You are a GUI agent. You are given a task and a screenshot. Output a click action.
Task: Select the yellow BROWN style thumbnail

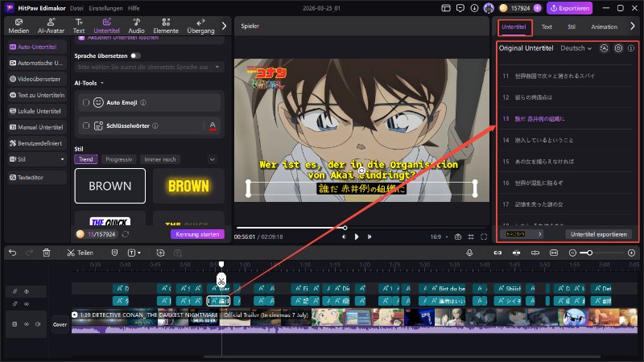tap(189, 186)
